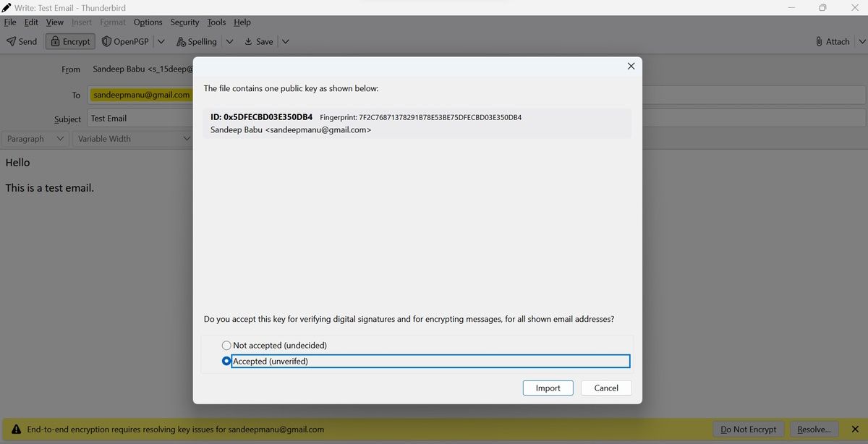Open the Tools menu
Image resolution: width=868 pixels, height=444 pixels.
tap(216, 22)
